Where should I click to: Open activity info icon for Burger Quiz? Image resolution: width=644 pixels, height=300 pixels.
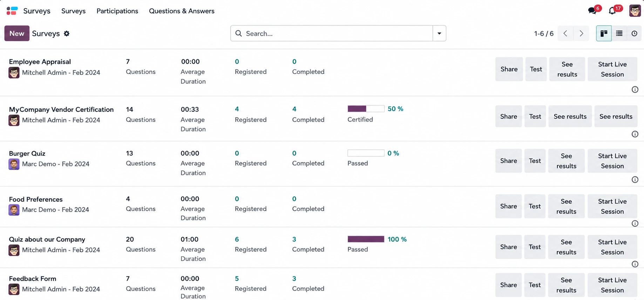[635, 179]
